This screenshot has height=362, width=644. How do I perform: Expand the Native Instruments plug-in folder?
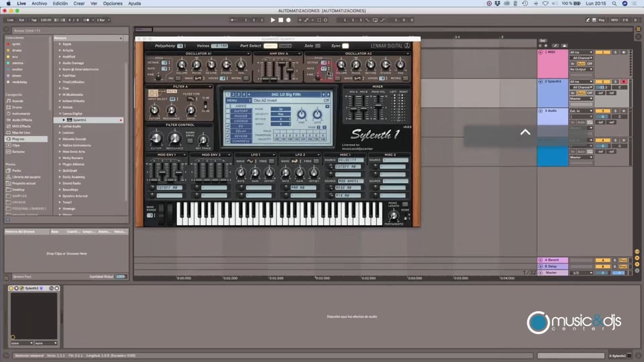coord(60,145)
